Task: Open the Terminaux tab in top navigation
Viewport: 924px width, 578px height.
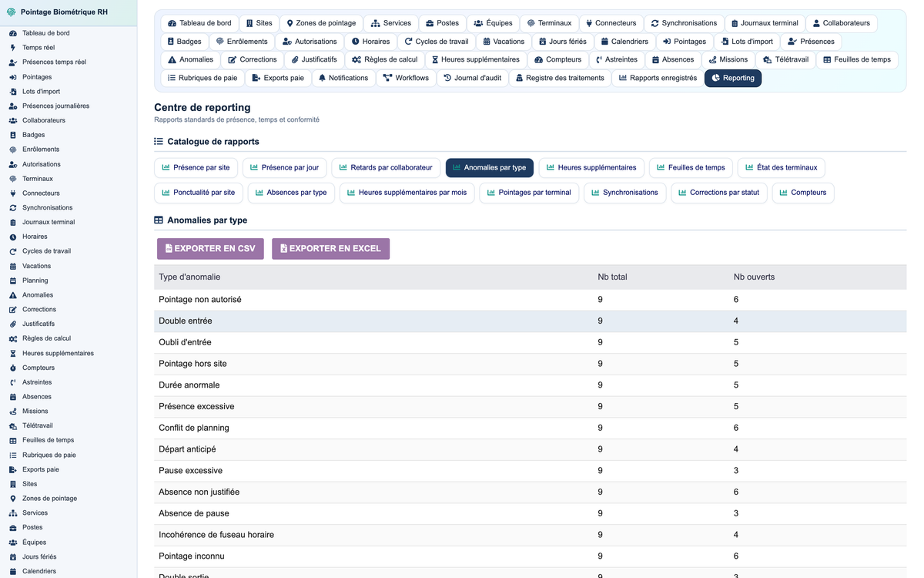Action: (549, 23)
